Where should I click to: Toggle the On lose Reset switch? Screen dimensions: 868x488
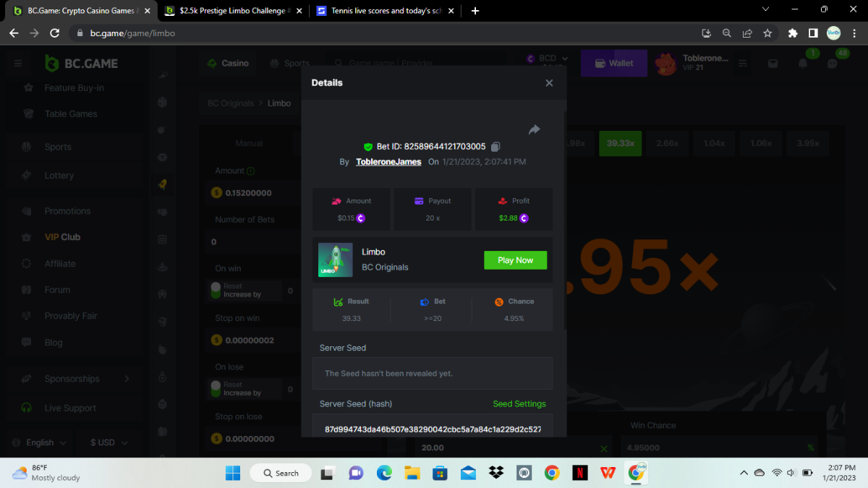216,389
